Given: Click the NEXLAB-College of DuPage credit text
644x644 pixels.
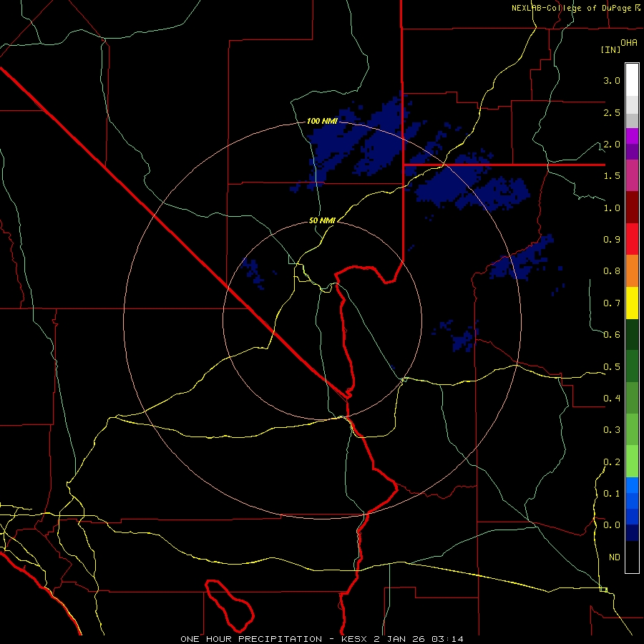Looking at the screenshot, I should [571, 8].
